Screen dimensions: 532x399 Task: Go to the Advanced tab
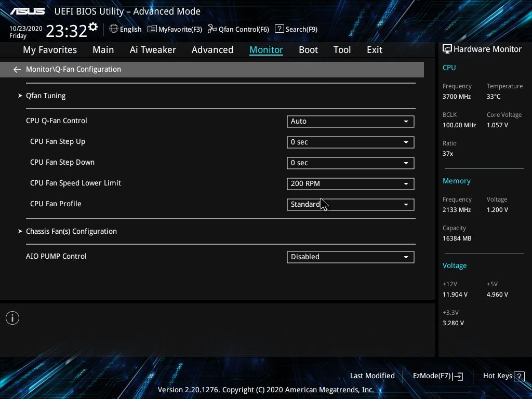[212, 50]
